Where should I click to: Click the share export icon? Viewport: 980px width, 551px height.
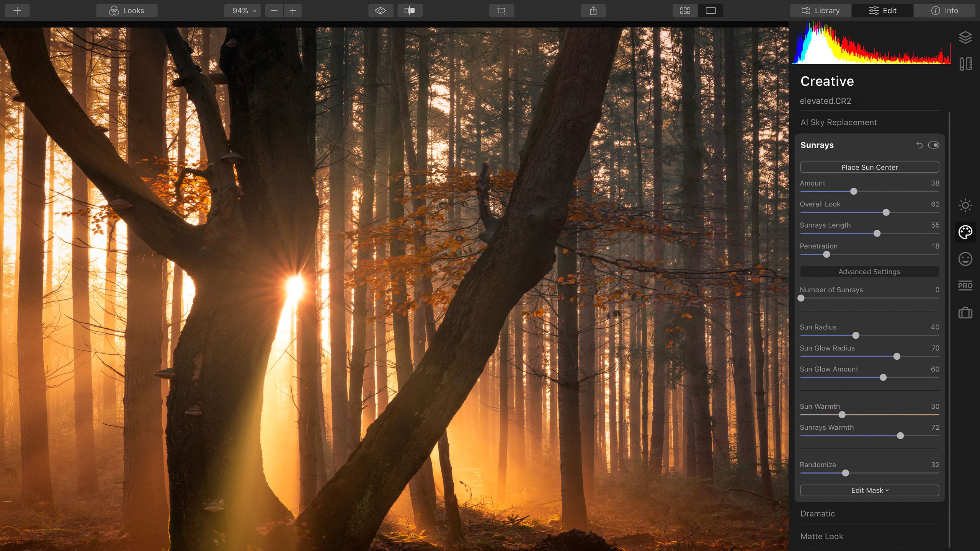click(x=593, y=11)
